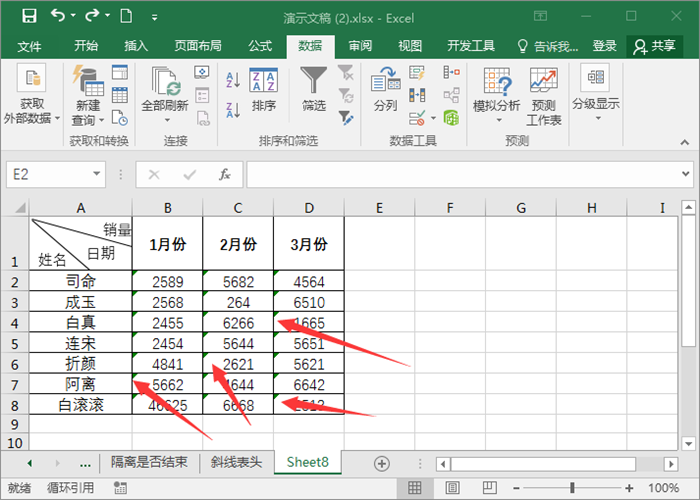Image resolution: width=700 pixels, height=500 pixels.
Task: Open the 斜线表头 sheet tab
Action: [x=236, y=462]
